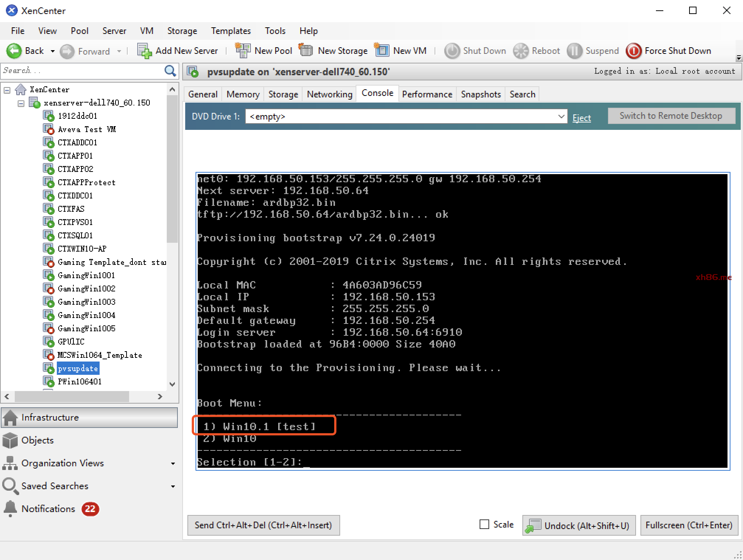Click the New Pool toolbar icon
The image size is (743, 560).
(x=242, y=51)
